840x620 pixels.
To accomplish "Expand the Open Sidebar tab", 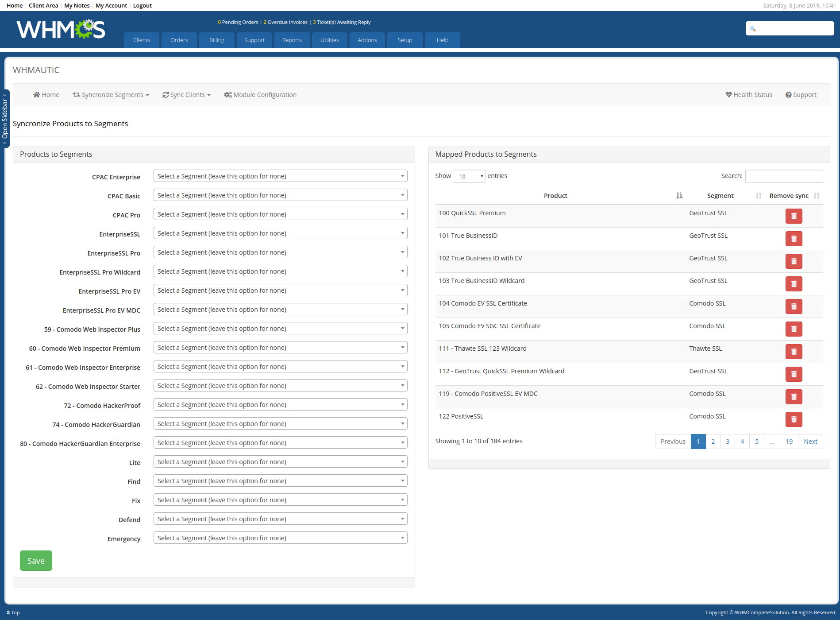I will (x=5, y=119).
